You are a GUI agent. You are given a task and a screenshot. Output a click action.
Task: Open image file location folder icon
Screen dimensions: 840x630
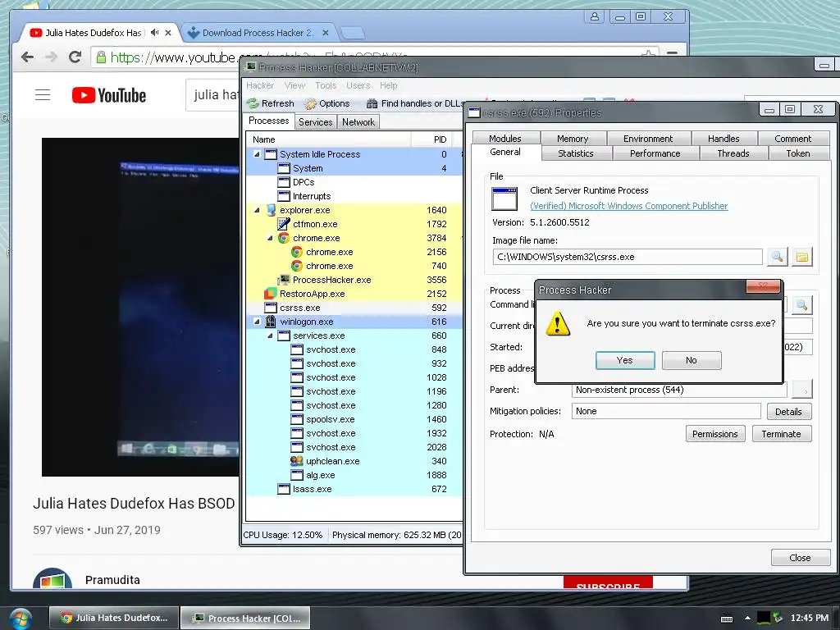802,257
